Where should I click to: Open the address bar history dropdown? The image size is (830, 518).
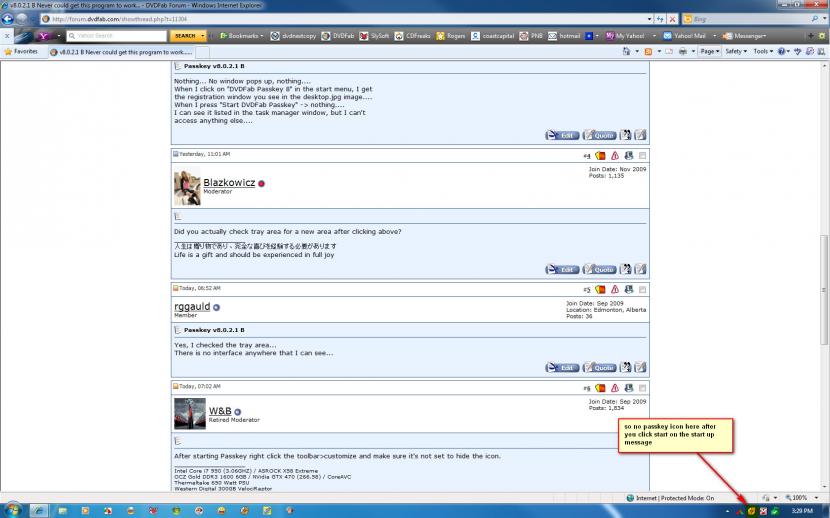[x=649, y=19]
